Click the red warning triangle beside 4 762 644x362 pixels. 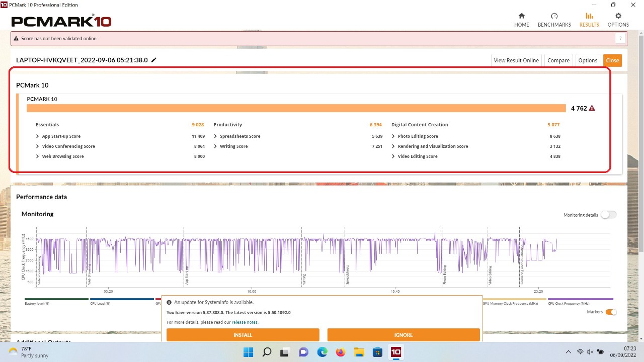coord(592,108)
